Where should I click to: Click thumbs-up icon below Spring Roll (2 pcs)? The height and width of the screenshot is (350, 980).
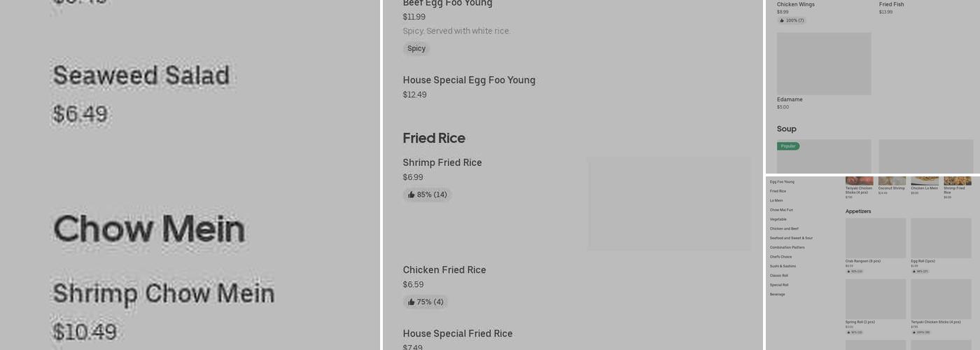tap(849, 332)
